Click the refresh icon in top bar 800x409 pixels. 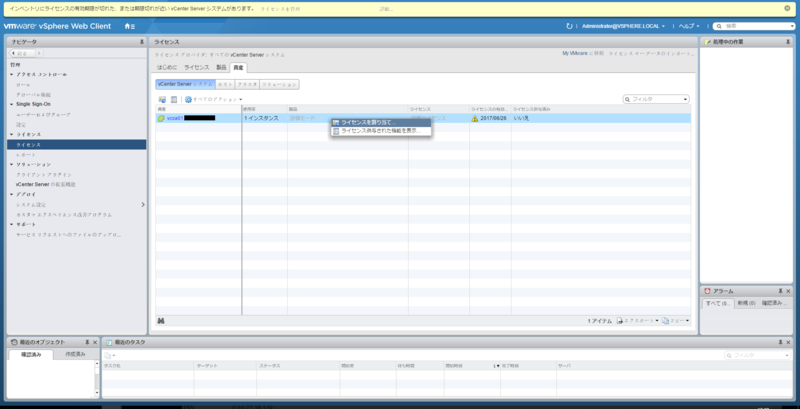click(569, 26)
